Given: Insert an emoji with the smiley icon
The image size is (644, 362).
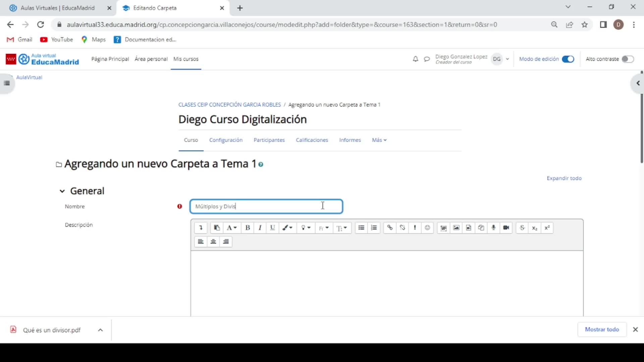Looking at the screenshot, I should (x=427, y=228).
